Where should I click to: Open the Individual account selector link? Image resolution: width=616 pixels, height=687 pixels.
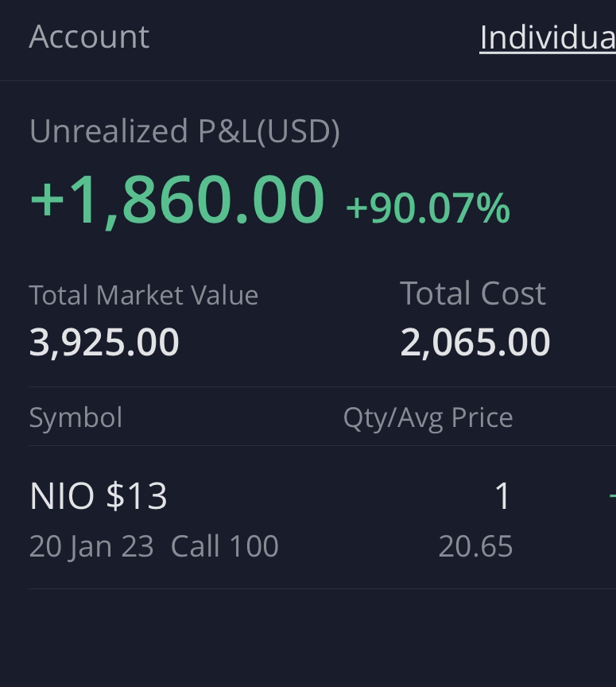coord(548,37)
